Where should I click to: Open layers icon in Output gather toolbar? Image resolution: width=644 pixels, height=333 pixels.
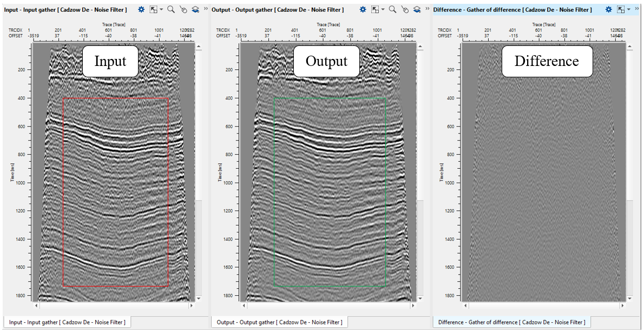(x=417, y=10)
